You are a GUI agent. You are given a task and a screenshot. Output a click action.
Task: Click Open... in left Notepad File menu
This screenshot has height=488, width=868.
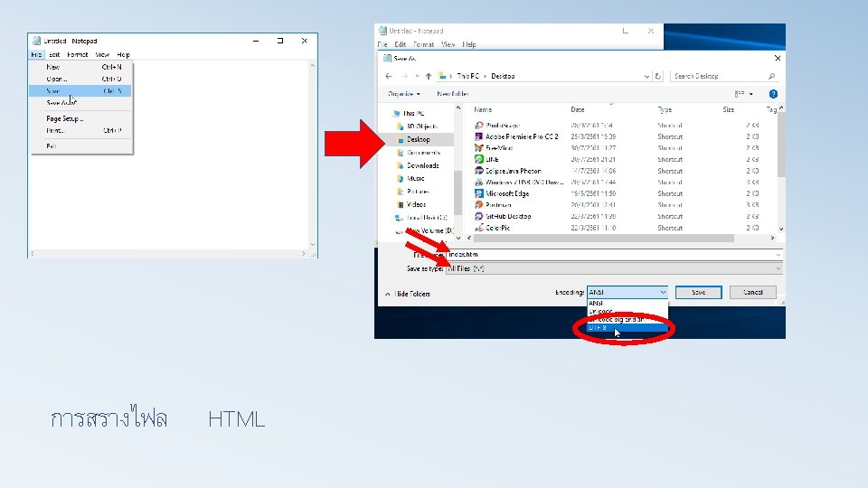(x=80, y=80)
